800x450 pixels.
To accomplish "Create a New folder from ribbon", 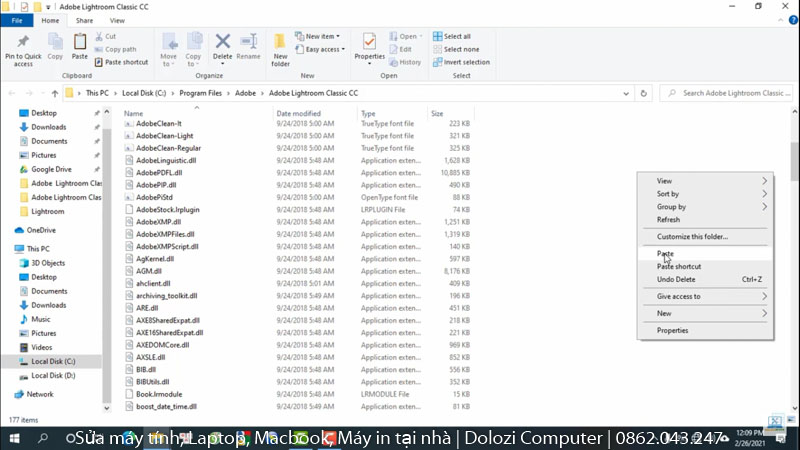I will [281, 42].
